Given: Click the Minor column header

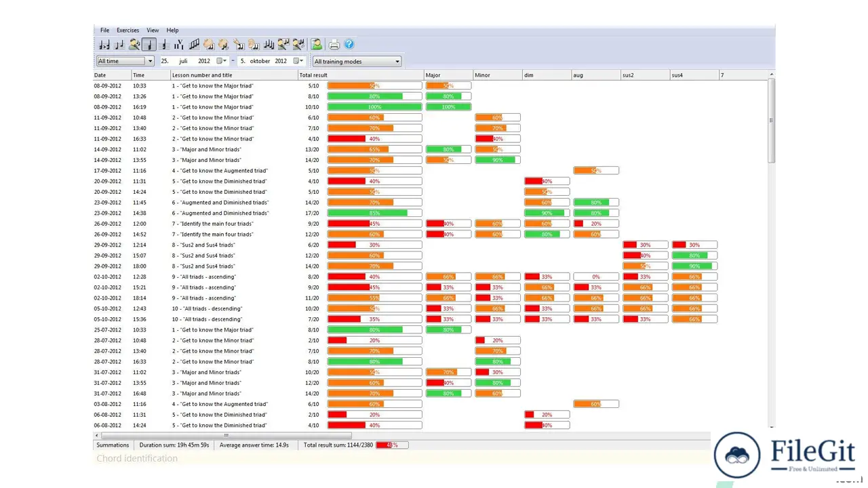Looking at the screenshot, I should pyautogui.click(x=497, y=75).
